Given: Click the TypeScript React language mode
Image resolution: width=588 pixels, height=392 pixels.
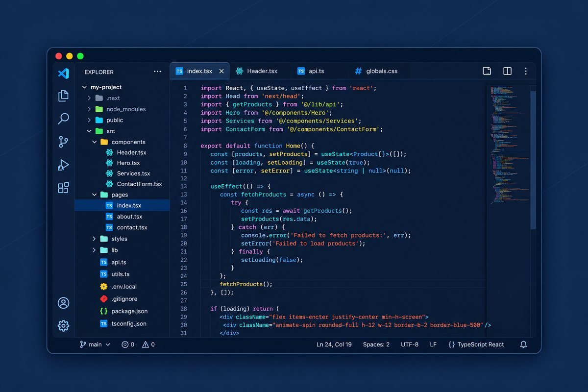Looking at the screenshot, I should click(x=476, y=344).
